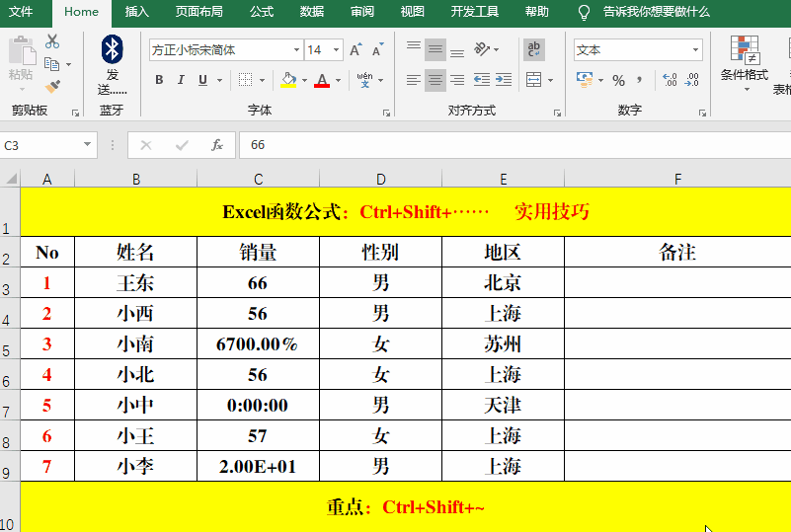Toggle italic formatting

[x=181, y=80]
